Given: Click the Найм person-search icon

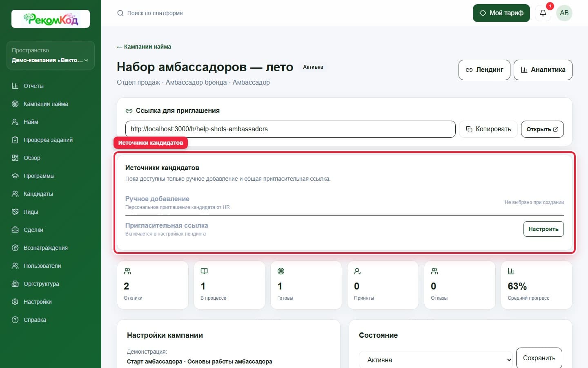Looking at the screenshot, I should pyautogui.click(x=15, y=122).
